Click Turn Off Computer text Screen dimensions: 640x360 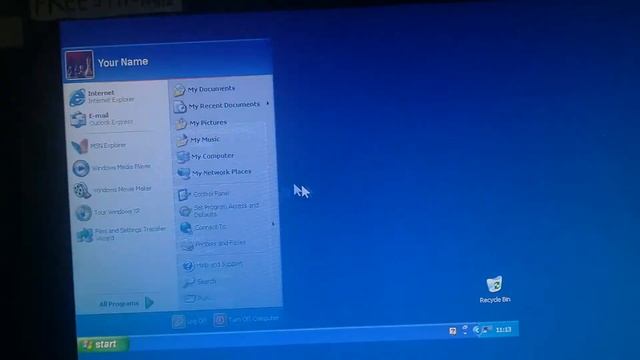click(x=253, y=318)
